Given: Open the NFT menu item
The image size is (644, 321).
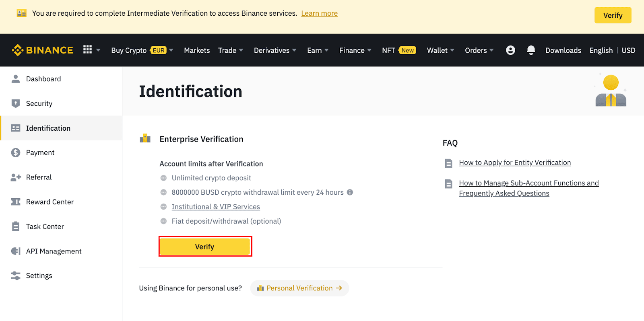Looking at the screenshot, I should point(388,50).
